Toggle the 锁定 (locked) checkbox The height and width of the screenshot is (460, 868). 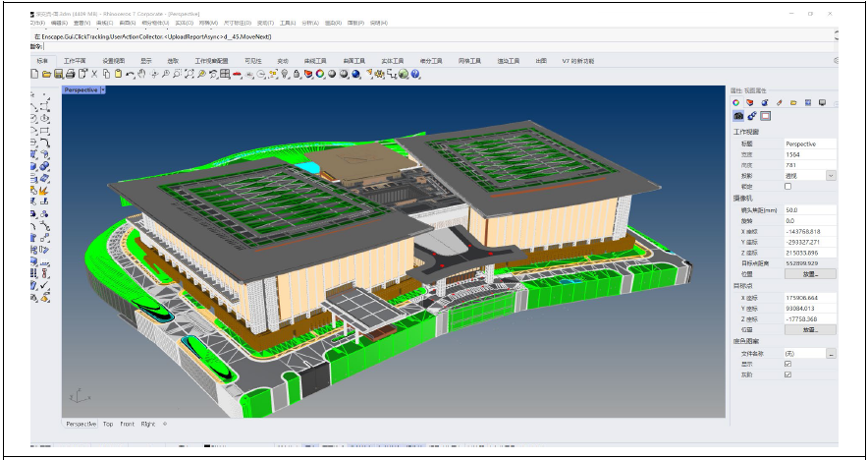[787, 186]
